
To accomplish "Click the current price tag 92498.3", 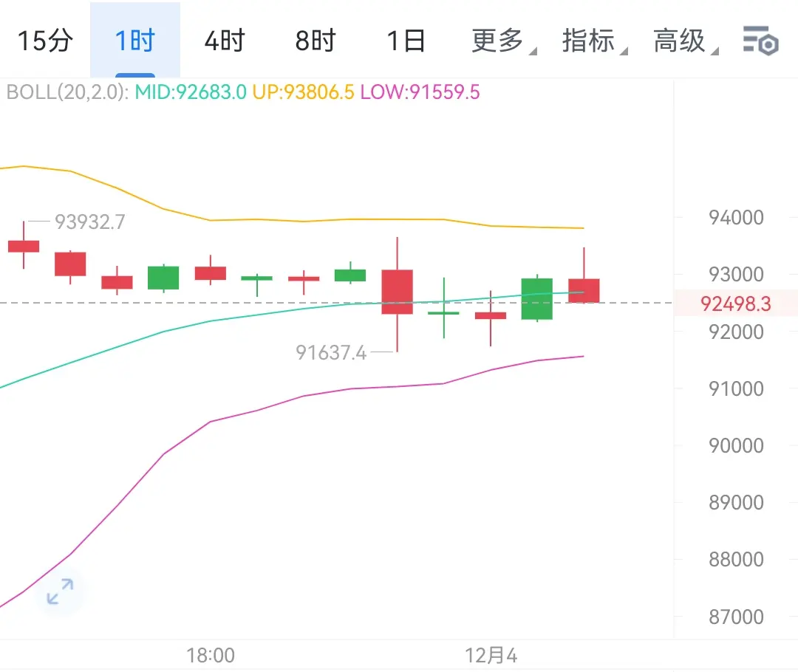I will coord(735,304).
